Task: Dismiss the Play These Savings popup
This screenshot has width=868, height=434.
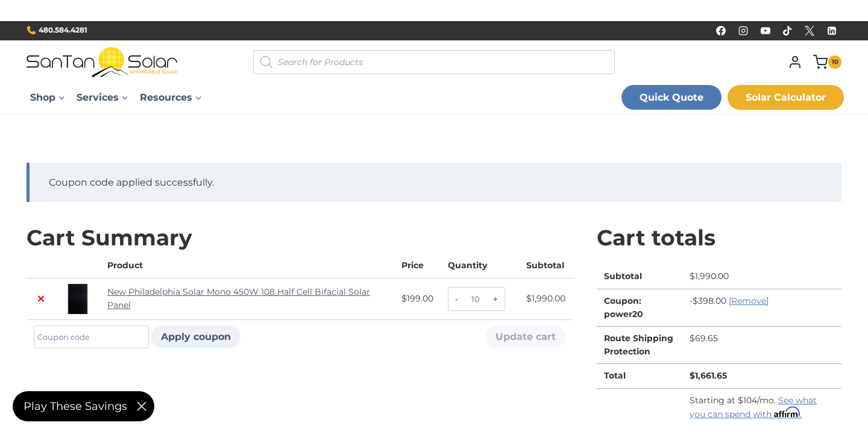Action: (x=142, y=406)
